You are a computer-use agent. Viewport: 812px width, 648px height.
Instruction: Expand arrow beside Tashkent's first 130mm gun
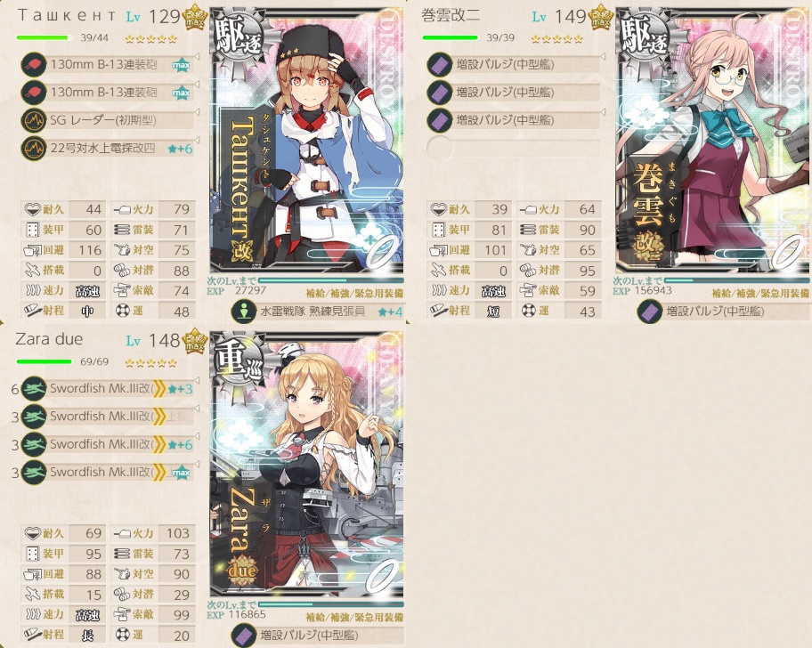198,56
